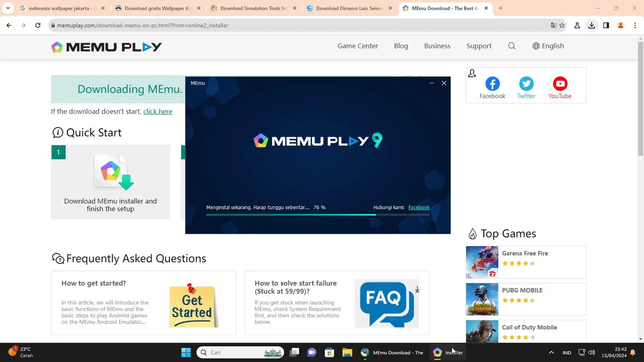Open the taskbar clock showing 21:42
This screenshot has width=644, height=362.
pyautogui.click(x=614, y=352)
